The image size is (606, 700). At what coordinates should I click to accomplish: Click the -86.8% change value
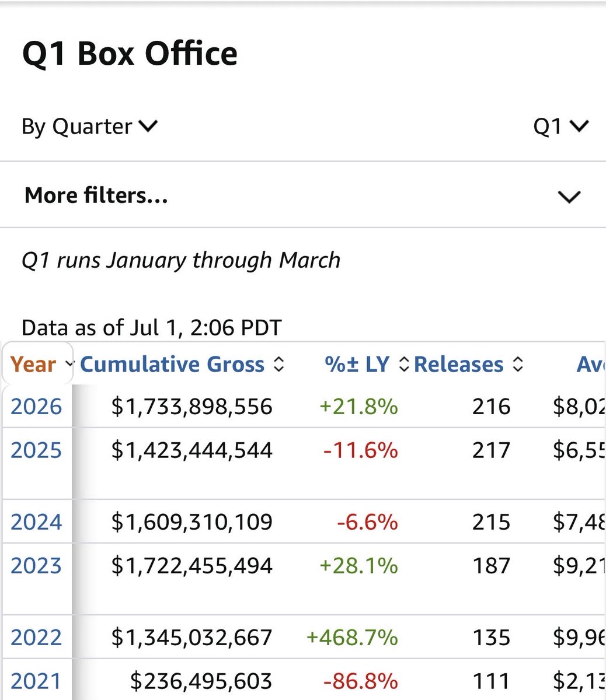tap(360, 681)
